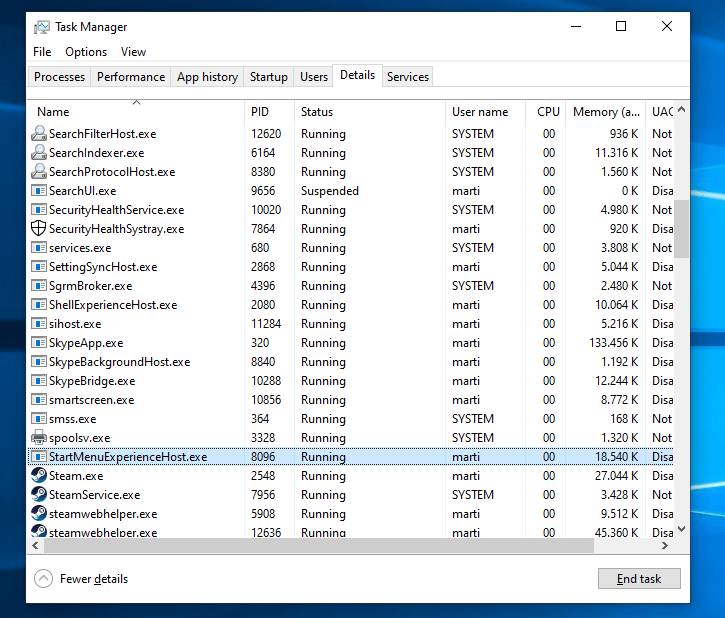Switch to the Services tab
Viewport: 725px width, 618px height.
pos(408,77)
